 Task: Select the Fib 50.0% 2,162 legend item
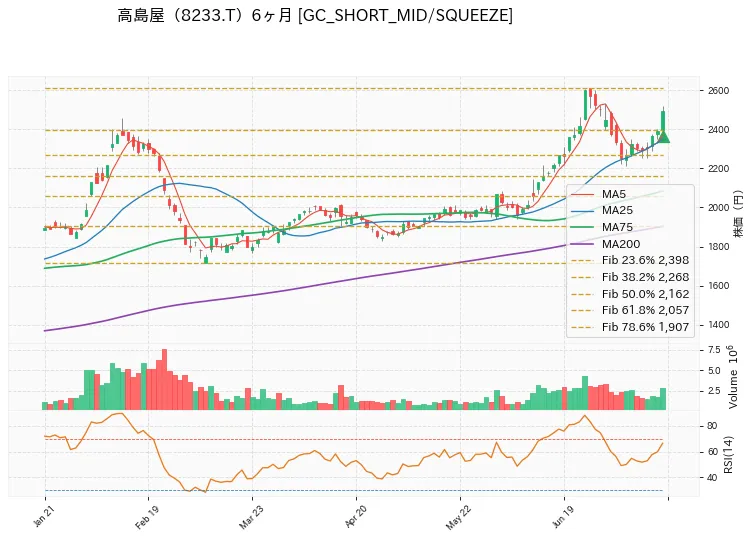pos(631,294)
